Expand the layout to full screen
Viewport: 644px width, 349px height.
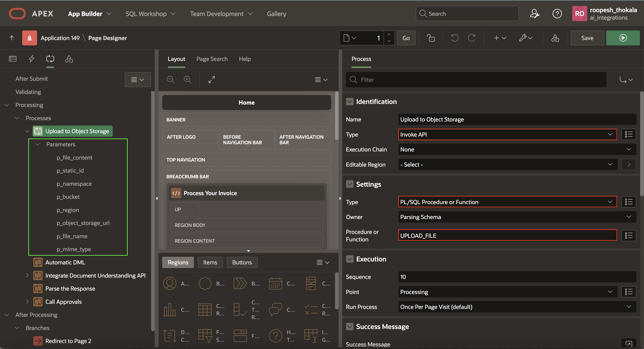tap(211, 79)
